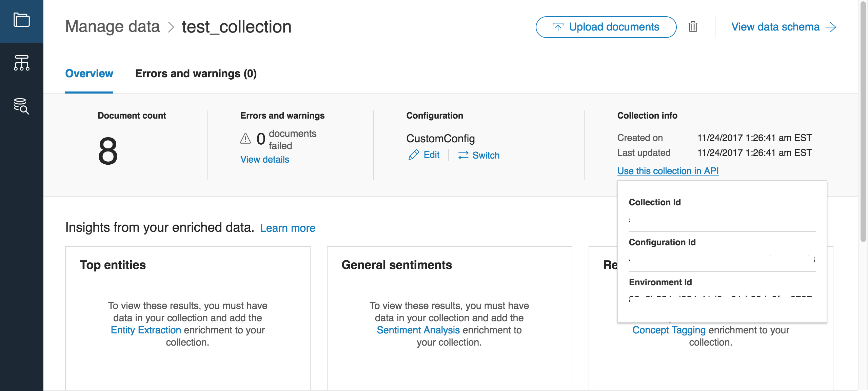
Task: Switch to the Overview tab
Action: click(x=89, y=74)
